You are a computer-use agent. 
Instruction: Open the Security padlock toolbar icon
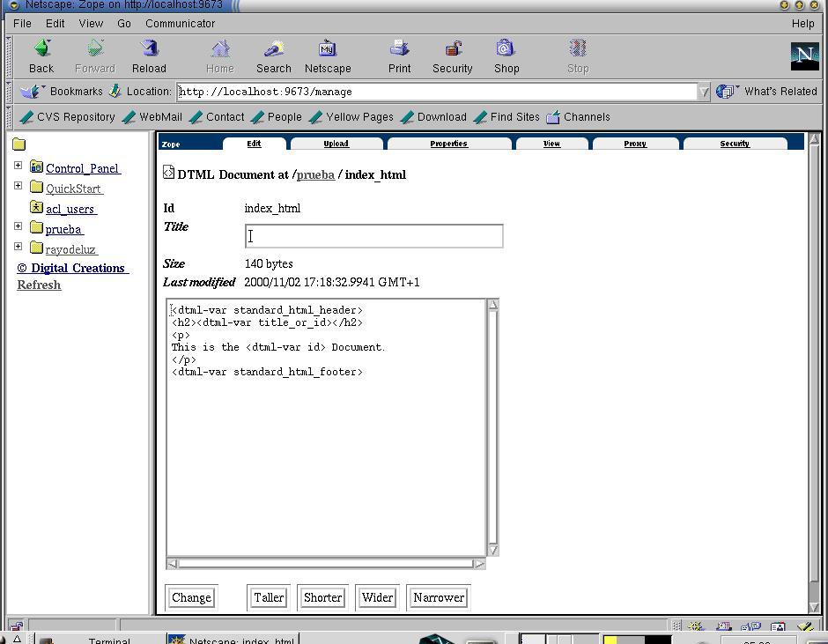coord(453,48)
